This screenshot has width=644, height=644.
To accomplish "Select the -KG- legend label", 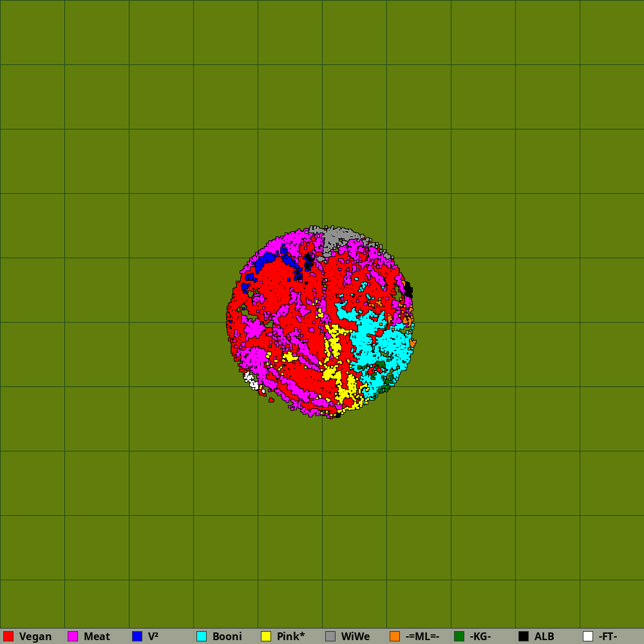I will (480, 637).
